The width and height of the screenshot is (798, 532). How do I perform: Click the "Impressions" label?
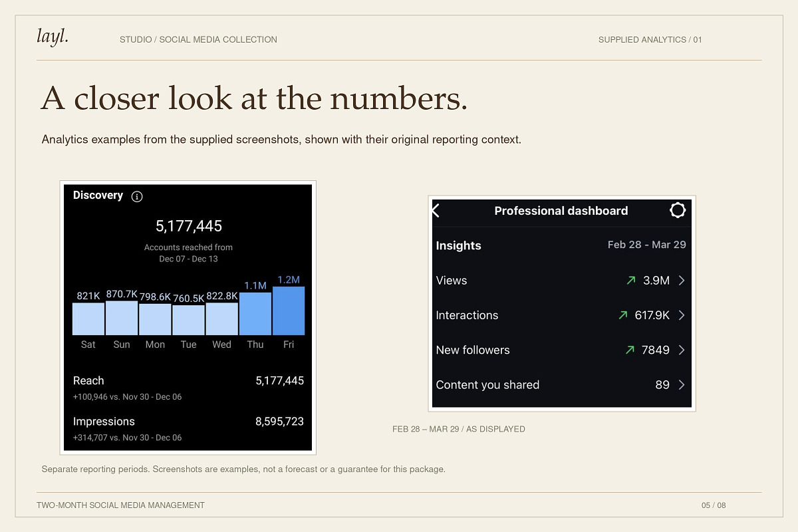104,422
